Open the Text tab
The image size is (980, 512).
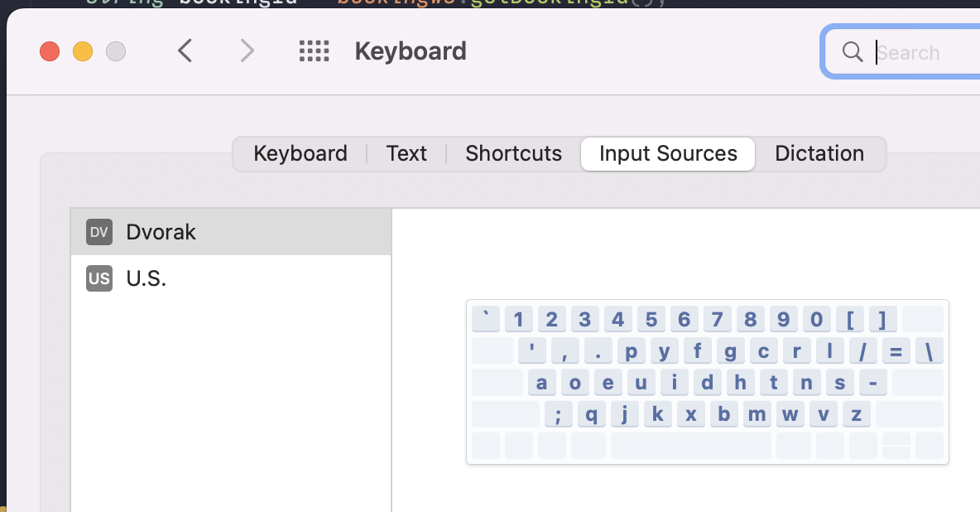[406, 153]
